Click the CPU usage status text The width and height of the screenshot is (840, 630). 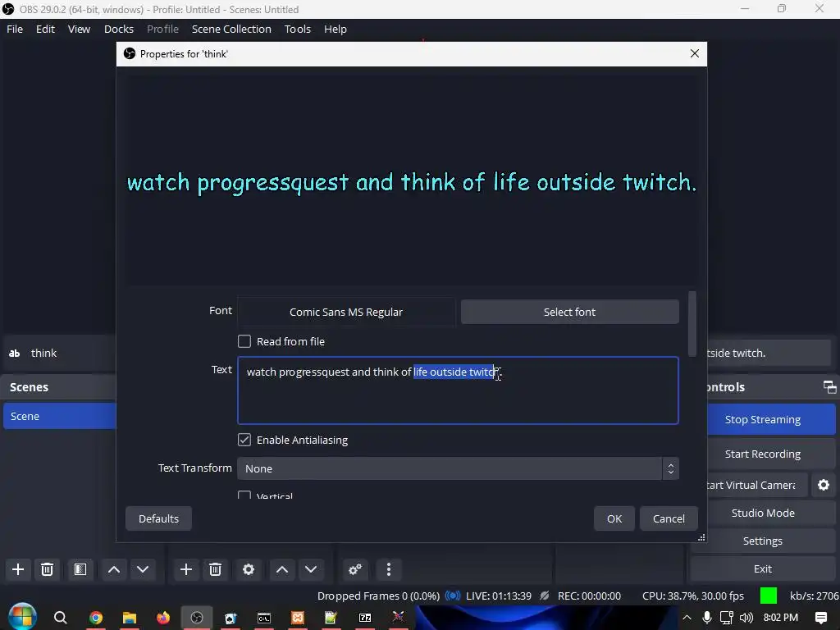[693, 596]
